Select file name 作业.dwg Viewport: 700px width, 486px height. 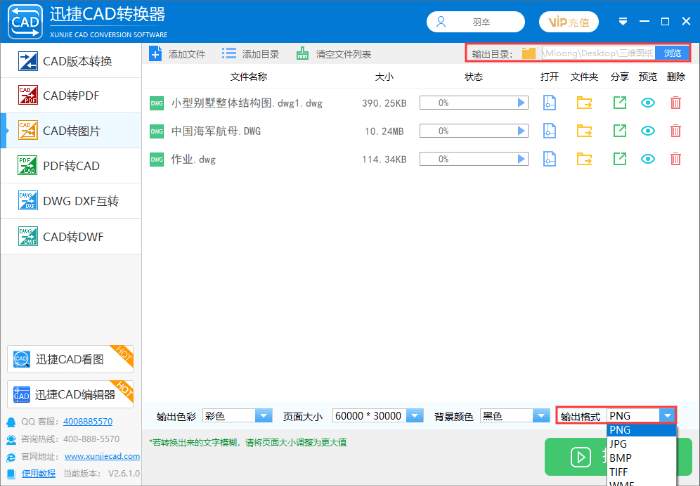193,159
